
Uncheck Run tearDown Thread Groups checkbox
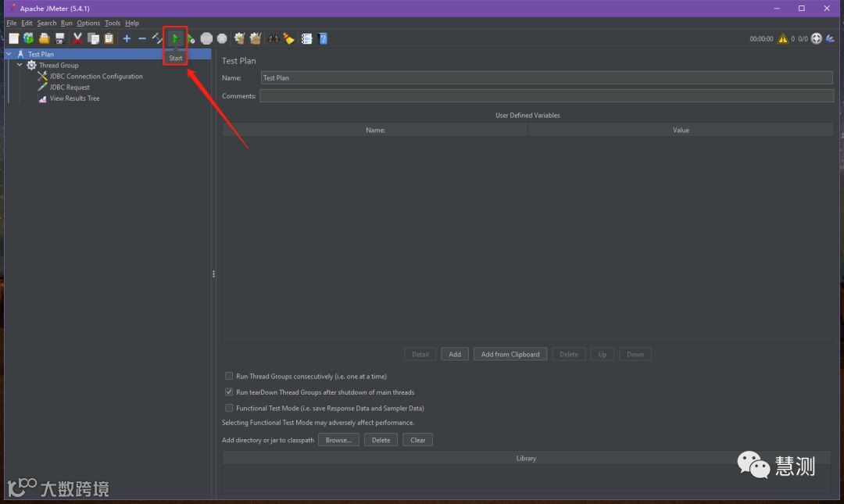pos(229,392)
